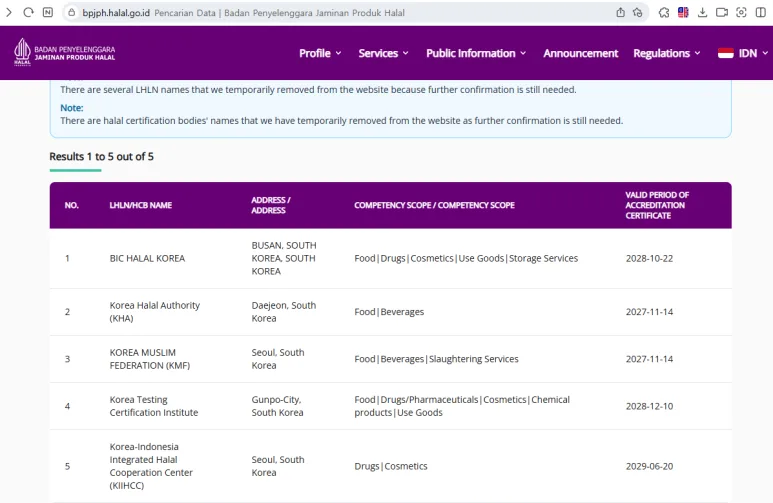Click the video camera recorder icon
The image size is (773, 503).
pyautogui.click(x=721, y=12)
